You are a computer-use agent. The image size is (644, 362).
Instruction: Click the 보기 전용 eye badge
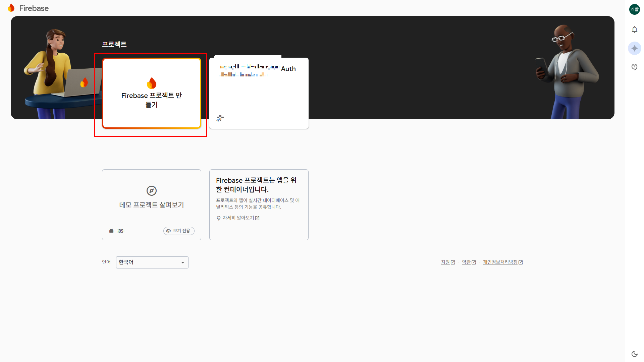pos(179,231)
